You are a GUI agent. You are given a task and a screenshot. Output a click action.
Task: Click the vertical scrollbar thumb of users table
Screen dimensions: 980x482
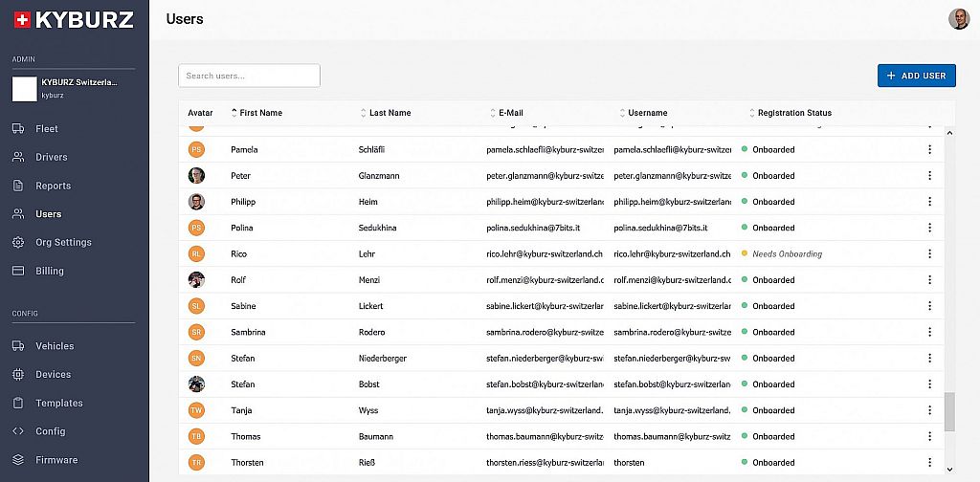coord(949,412)
